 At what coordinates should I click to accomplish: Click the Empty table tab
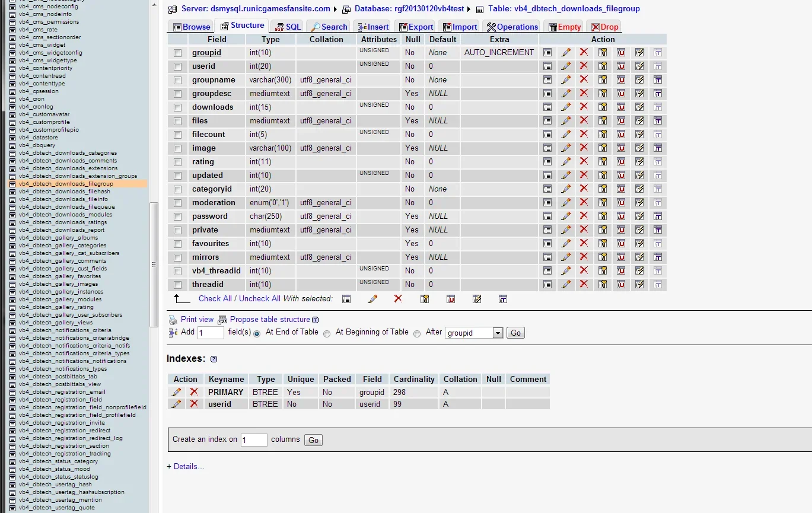tap(563, 27)
